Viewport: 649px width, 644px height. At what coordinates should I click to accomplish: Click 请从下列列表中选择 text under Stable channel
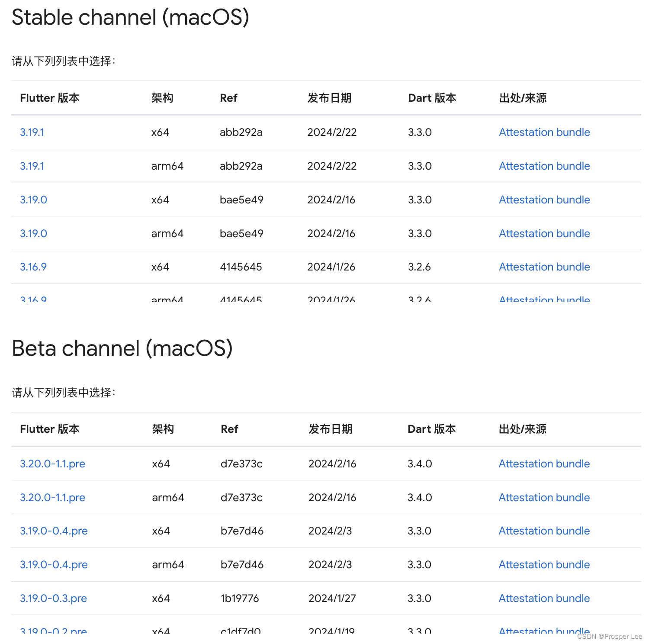[x=64, y=61]
